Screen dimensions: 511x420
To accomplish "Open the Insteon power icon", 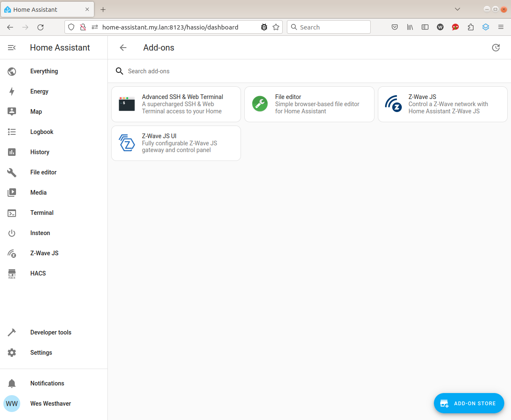I will (x=12, y=233).
